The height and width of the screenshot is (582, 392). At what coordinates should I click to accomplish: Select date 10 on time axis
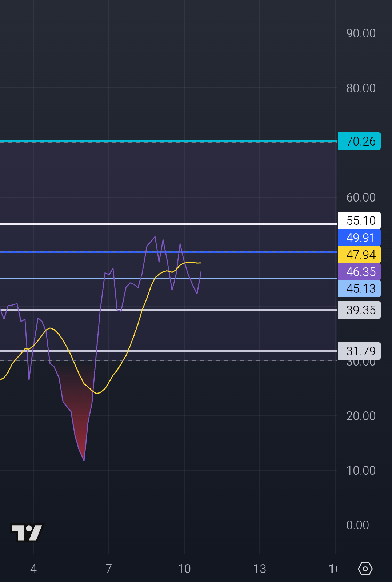pos(184,569)
